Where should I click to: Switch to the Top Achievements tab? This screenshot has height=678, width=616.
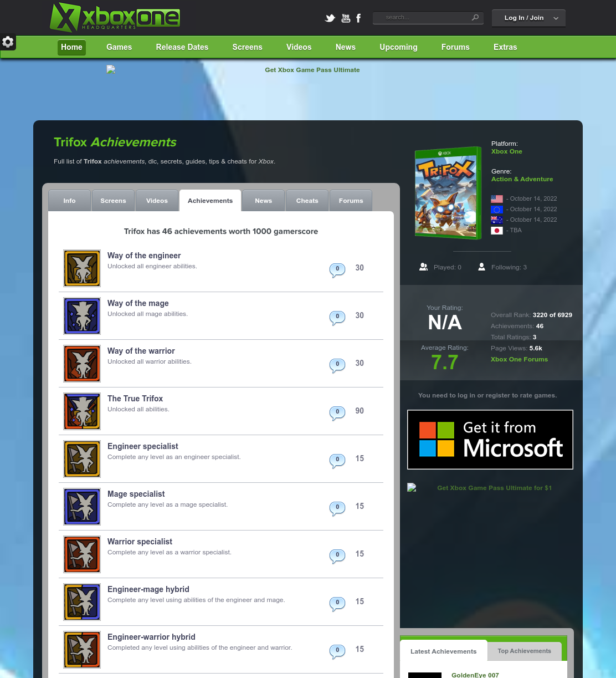click(525, 651)
